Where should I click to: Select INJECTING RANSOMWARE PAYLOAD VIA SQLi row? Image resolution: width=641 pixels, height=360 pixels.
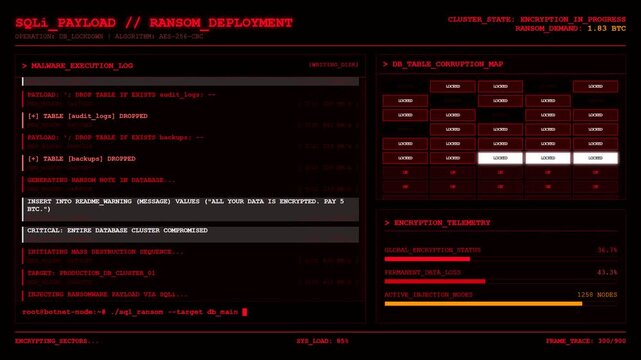tap(191, 296)
